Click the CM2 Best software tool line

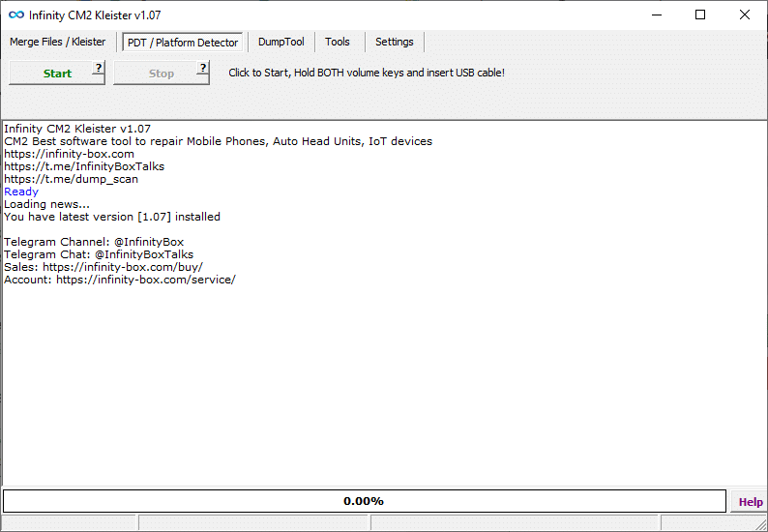219,141
